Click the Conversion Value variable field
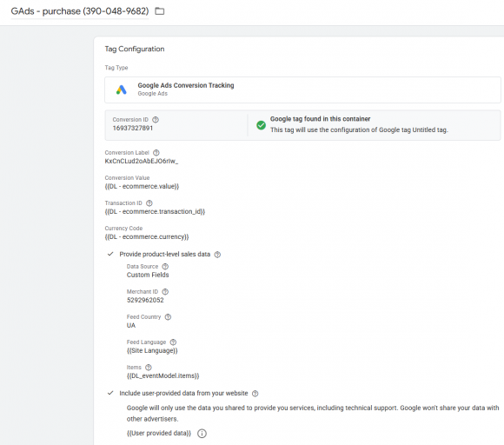The image size is (504, 445). point(142,187)
